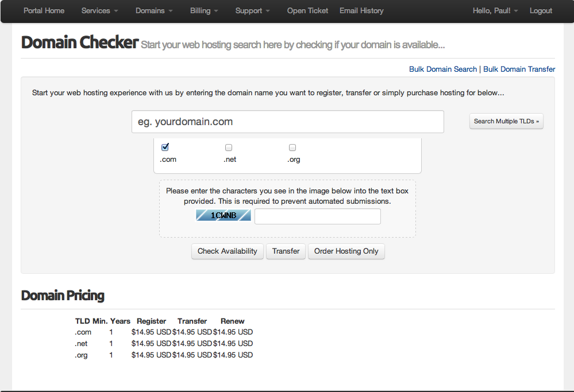Image resolution: width=574 pixels, height=392 pixels.
Task: Open the Open Ticket page
Action: [x=307, y=10]
